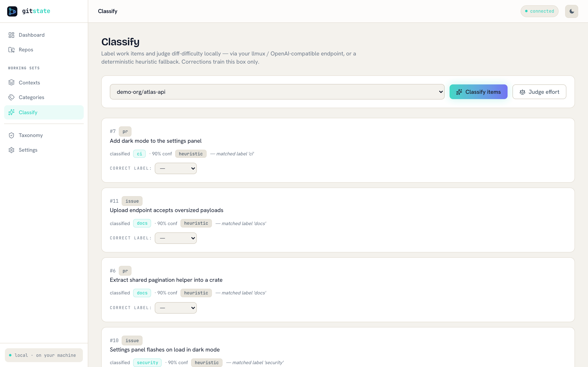Select the Contexts layers icon

click(x=11, y=83)
